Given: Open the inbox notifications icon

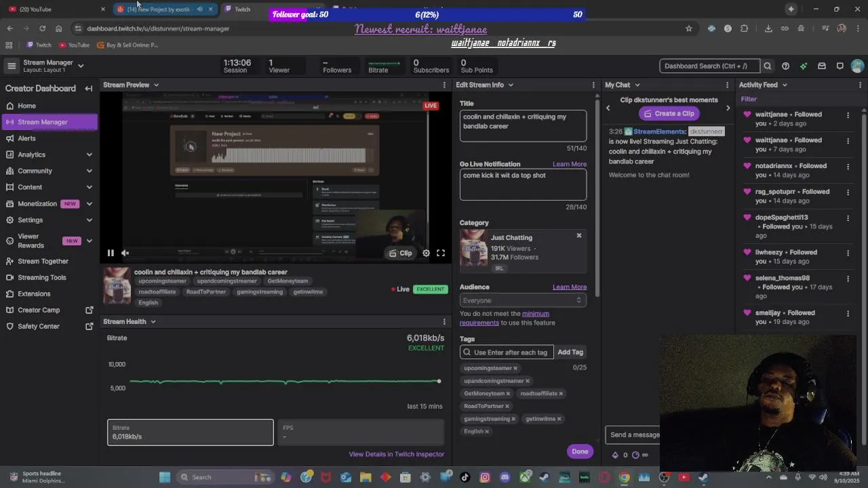Looking at the screenshot, I should pyautogui.click(x=821, y=66).
